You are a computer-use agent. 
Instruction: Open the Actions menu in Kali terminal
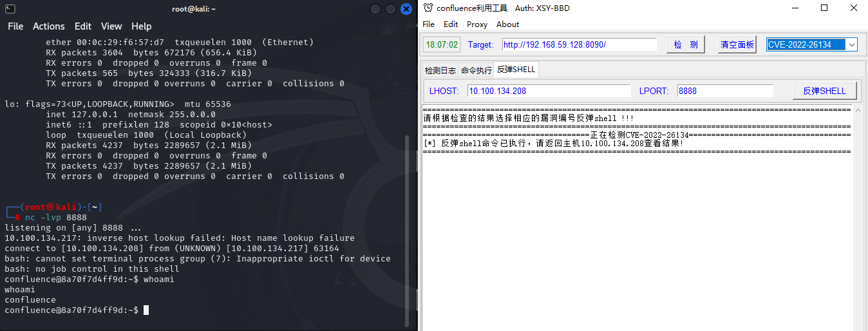49,26
